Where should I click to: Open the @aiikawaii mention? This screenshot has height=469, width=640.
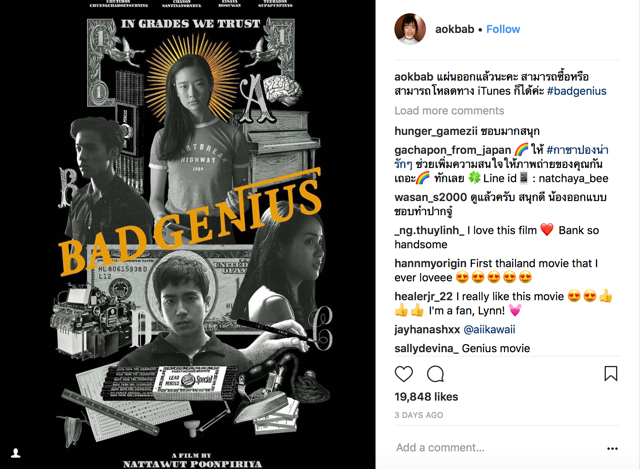[x=489, y=329]
